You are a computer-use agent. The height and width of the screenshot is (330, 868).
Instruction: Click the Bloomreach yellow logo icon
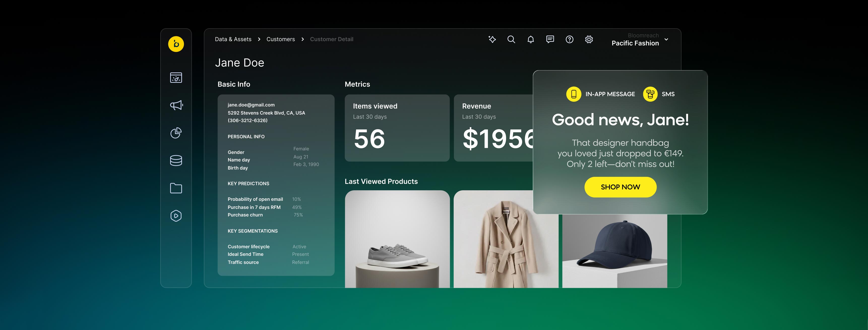coord(176,44)
